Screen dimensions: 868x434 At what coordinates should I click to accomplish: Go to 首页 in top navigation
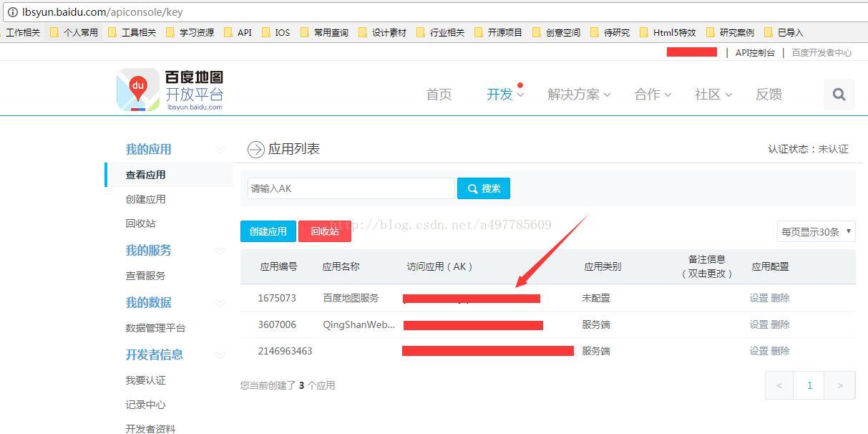pyautogui.click(x=439, y=94)
